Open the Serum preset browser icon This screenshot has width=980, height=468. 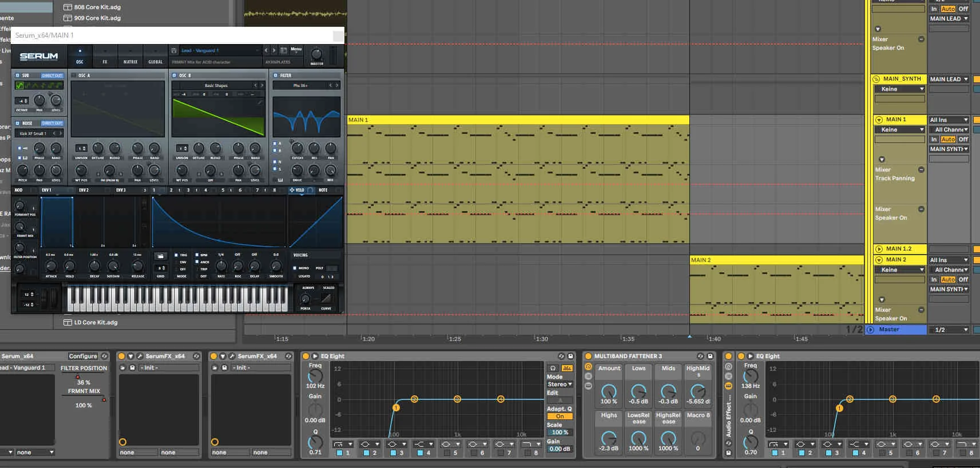pos(284,50)
